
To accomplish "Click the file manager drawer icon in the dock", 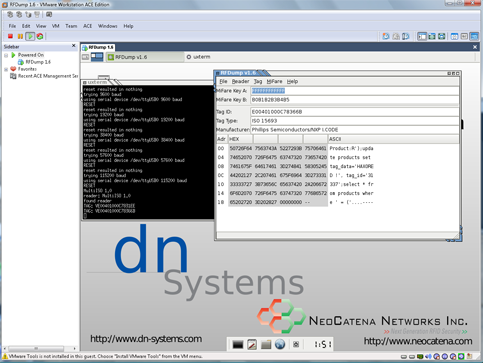I will [266, 344].
